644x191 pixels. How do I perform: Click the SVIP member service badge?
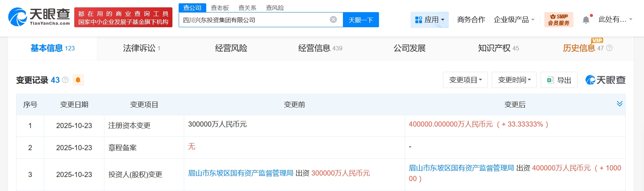coord(558,20)
